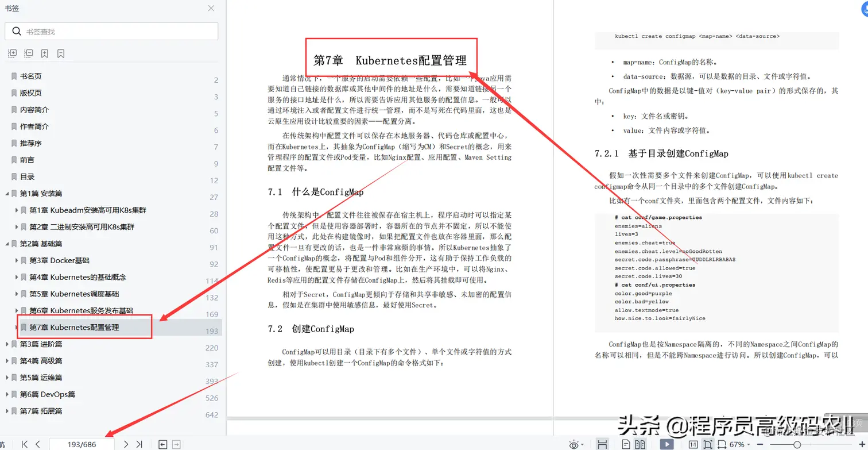
Task: Collapse all bookmarks with the minus icon
Action: (28, 53)
